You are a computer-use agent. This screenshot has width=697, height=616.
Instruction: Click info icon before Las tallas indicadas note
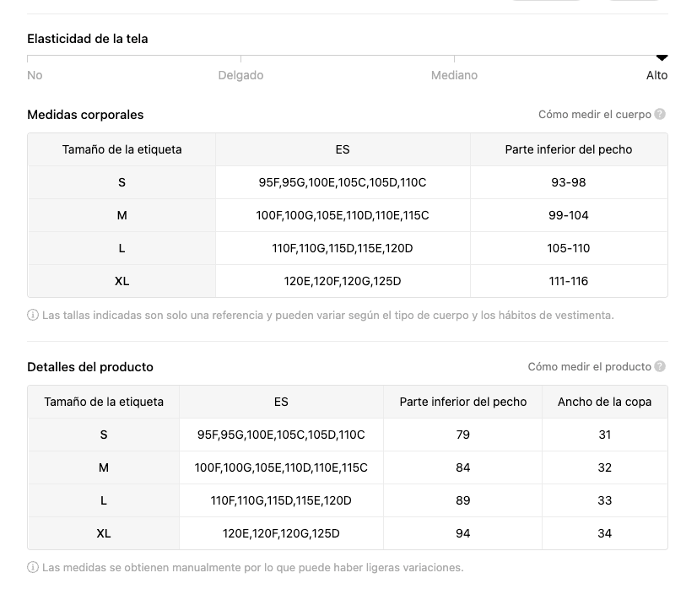tap(33, 316)
